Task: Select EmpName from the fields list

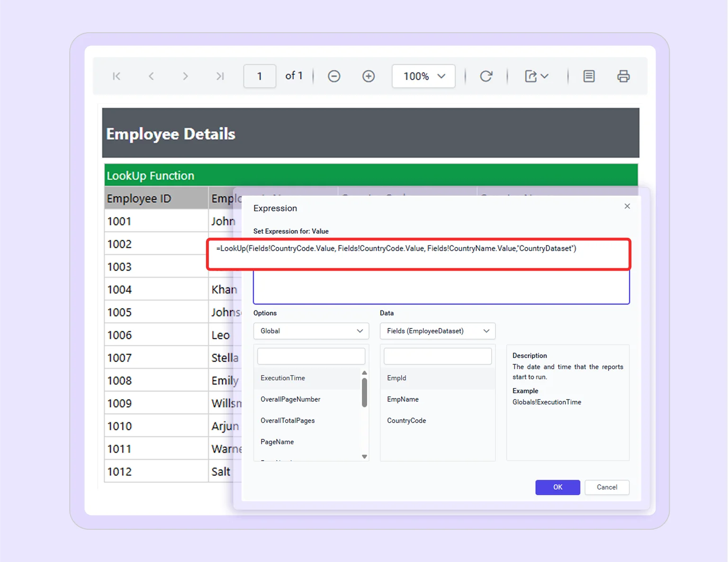Action: pyautogui.click(x=403, y=399)
